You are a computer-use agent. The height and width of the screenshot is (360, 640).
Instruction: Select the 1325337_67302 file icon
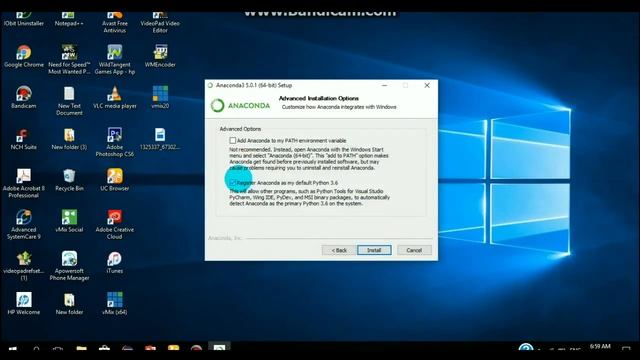click(160, 139)
